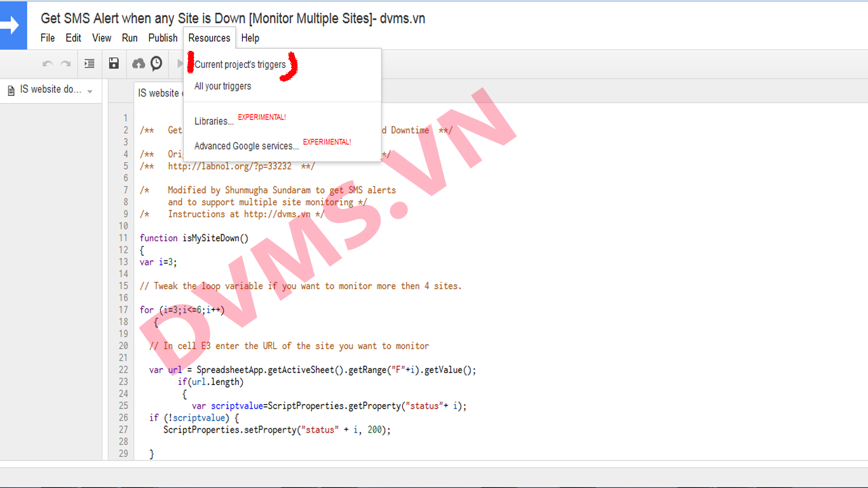Click 'var scriptvalue=ScriptProperties.getProperty' line
Image resolution: width=868 pixels, height=488 pixels.
[329, 406]
